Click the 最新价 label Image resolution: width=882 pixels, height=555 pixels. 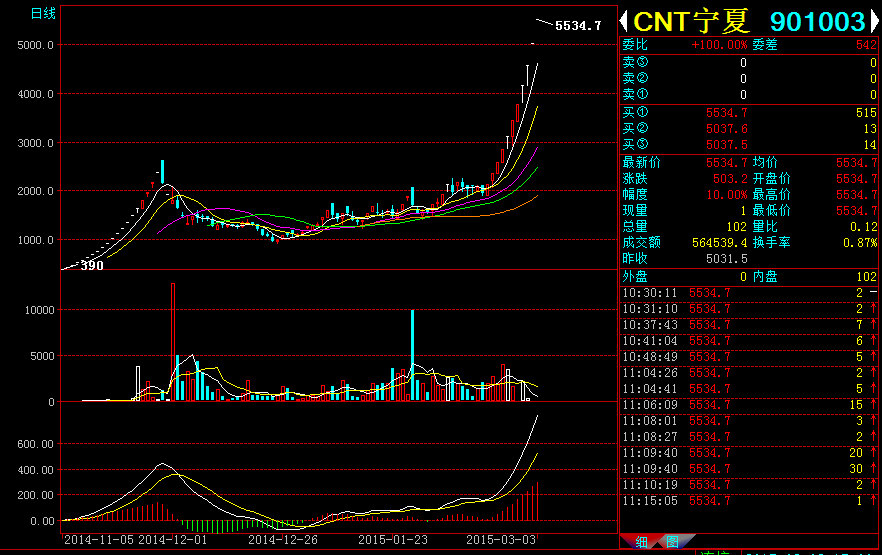(x=641, y=163)
